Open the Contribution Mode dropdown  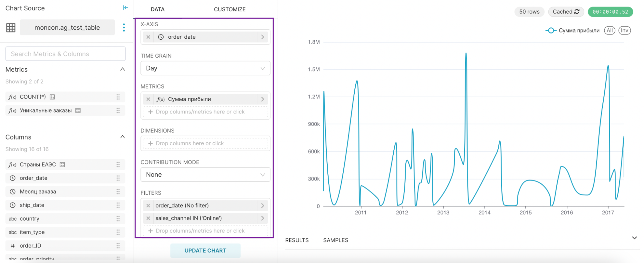point(205,175)
